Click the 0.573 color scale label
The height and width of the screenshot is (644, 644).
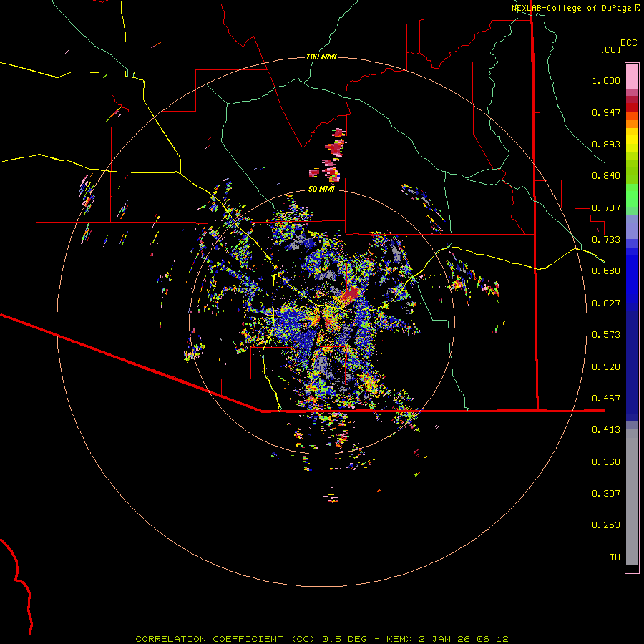pyautogui.click(x=606, y=335)
